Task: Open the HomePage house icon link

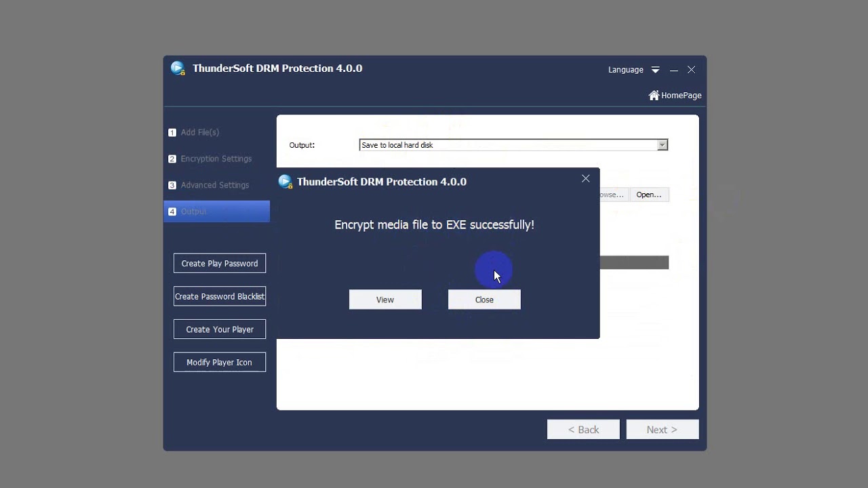Action: 654,96
